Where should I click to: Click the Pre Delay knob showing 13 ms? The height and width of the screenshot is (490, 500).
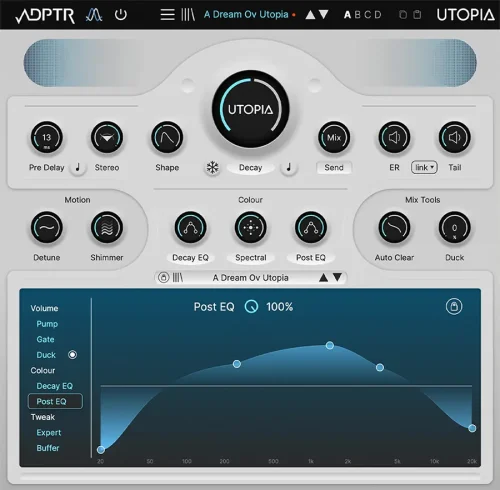47,137
